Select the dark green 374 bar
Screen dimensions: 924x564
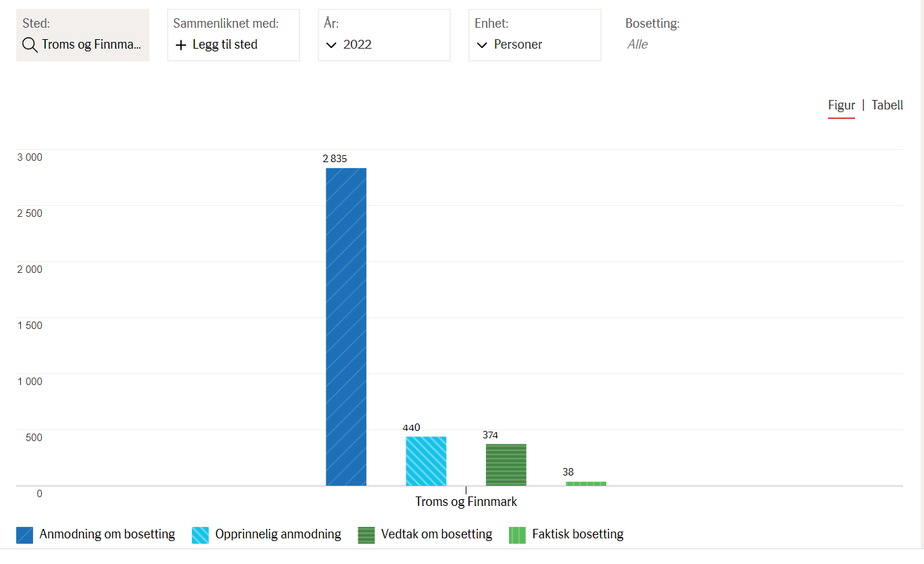[506, 465]
